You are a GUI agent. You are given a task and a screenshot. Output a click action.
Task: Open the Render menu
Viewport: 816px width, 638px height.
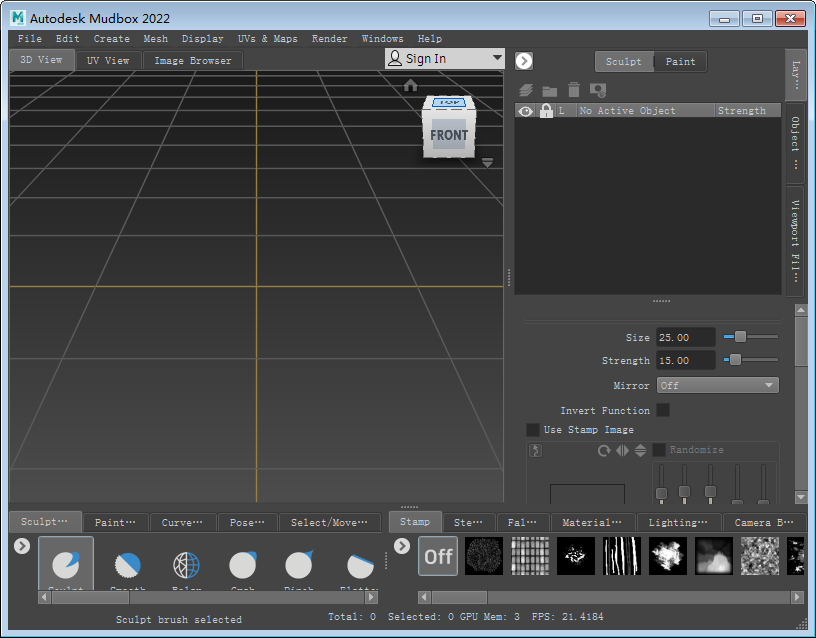[x=329, y=38]
